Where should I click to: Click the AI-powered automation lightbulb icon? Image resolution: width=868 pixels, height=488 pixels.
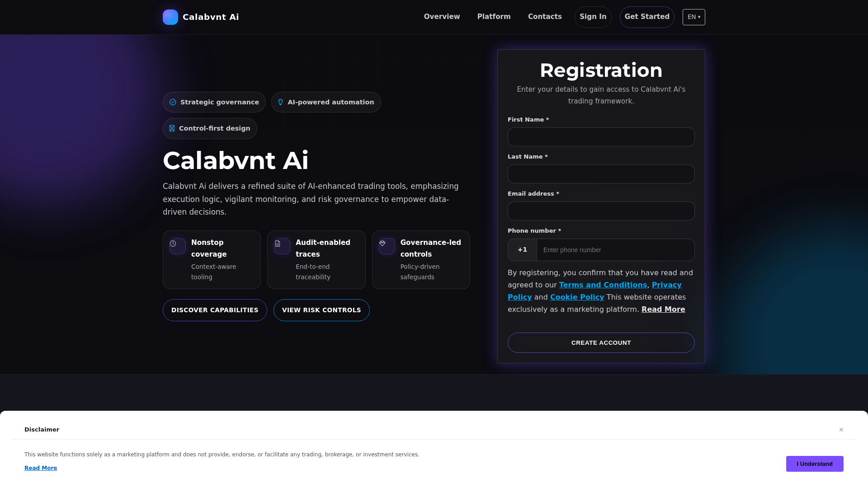[x=280, y=102]
